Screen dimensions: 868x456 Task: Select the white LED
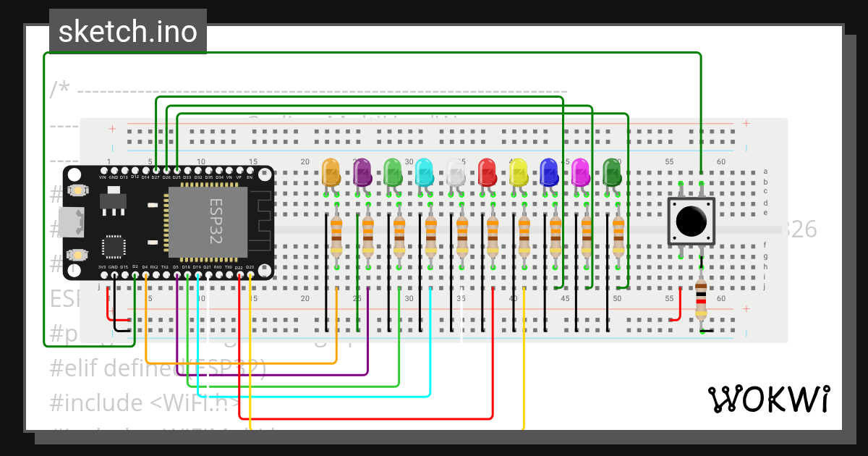point(455,172)
